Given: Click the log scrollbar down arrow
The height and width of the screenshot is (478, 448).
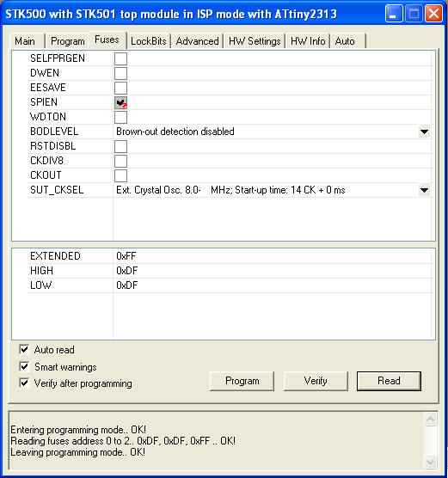Looking at the screenshot, I should 430,462.
